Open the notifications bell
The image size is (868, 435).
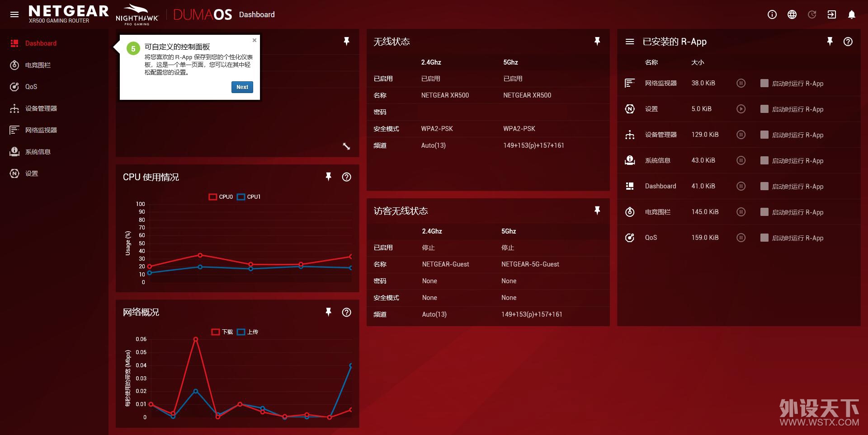[852, 14]
